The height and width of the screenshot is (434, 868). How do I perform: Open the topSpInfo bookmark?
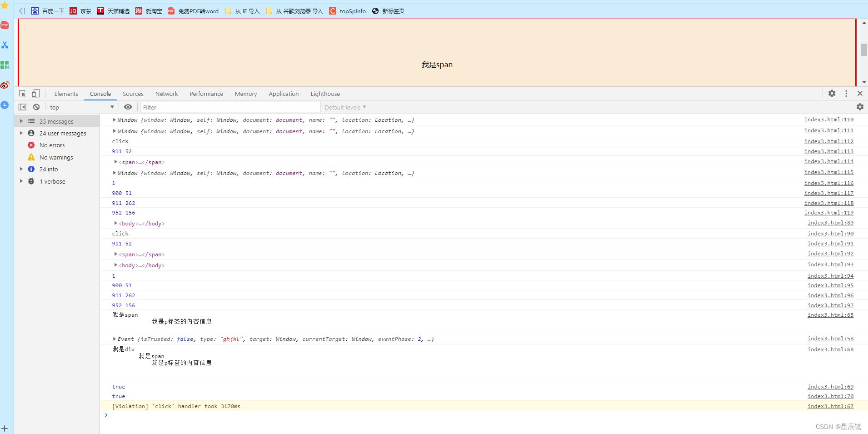click(348, 11)
